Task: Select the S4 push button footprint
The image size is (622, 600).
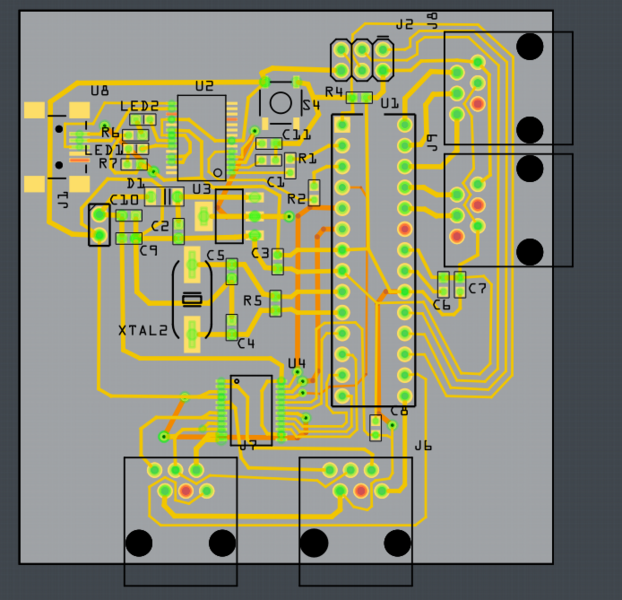Action: (281, 102)
